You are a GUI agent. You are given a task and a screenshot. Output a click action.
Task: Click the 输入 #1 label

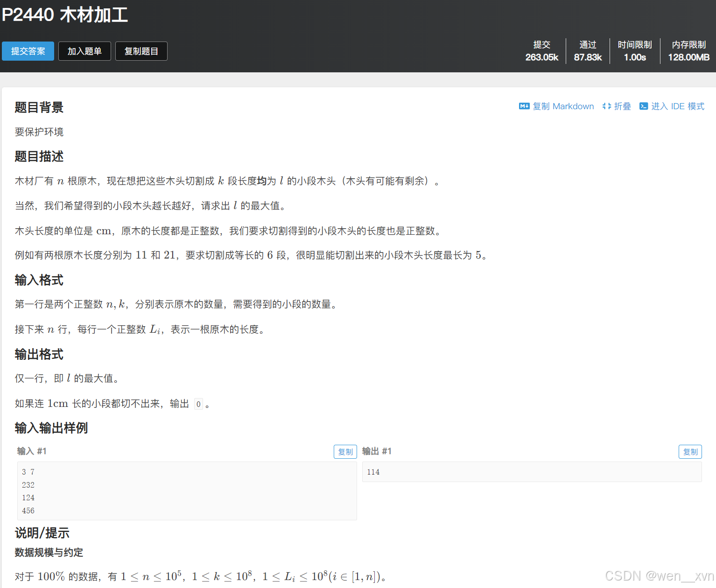coord(32,451)
